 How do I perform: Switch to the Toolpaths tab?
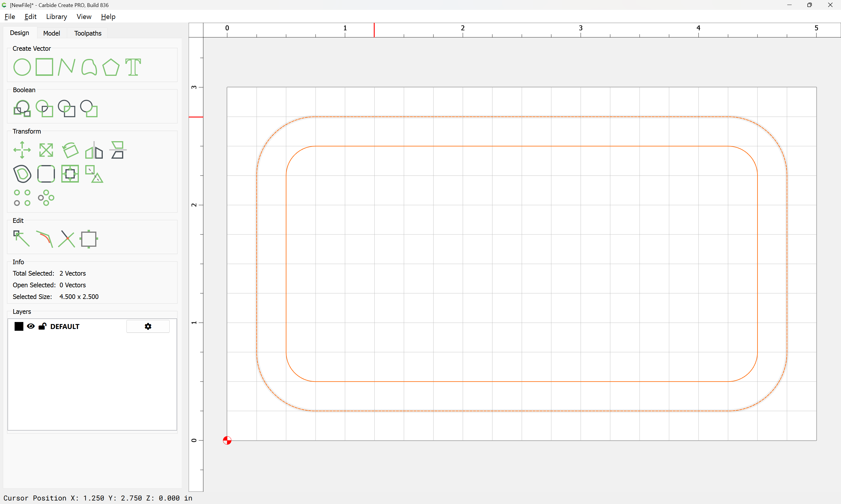(x=88, y=33)
